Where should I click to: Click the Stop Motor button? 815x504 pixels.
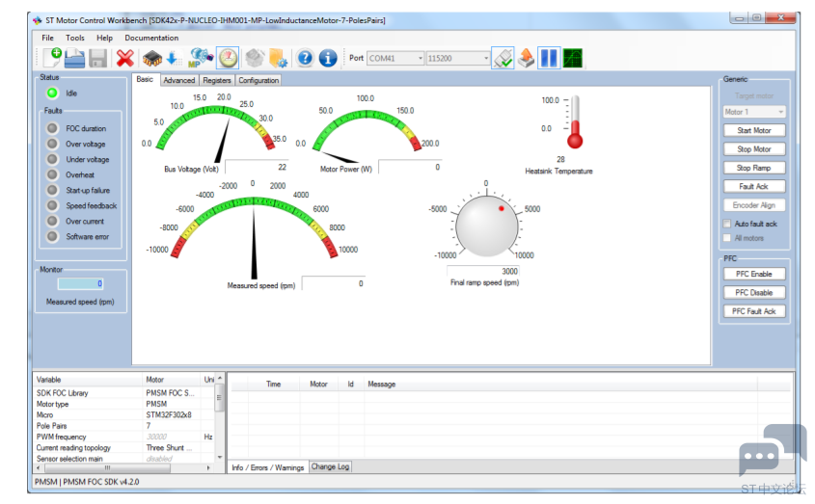[x=754, y=149]
